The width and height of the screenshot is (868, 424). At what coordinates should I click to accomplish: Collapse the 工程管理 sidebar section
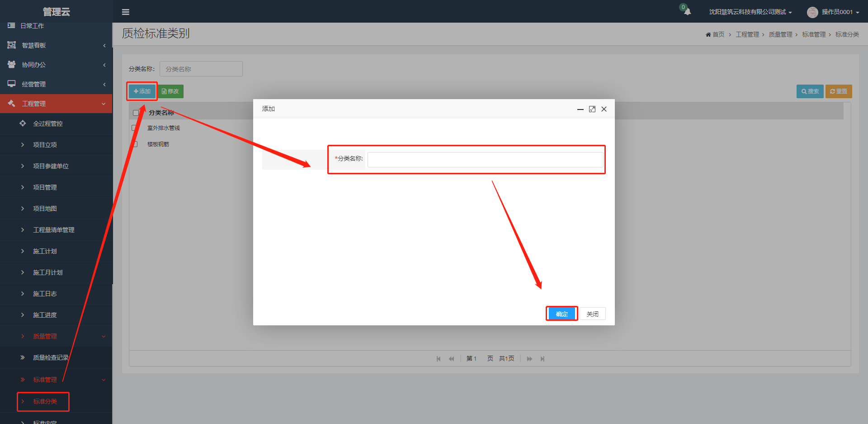click(56, 104)
